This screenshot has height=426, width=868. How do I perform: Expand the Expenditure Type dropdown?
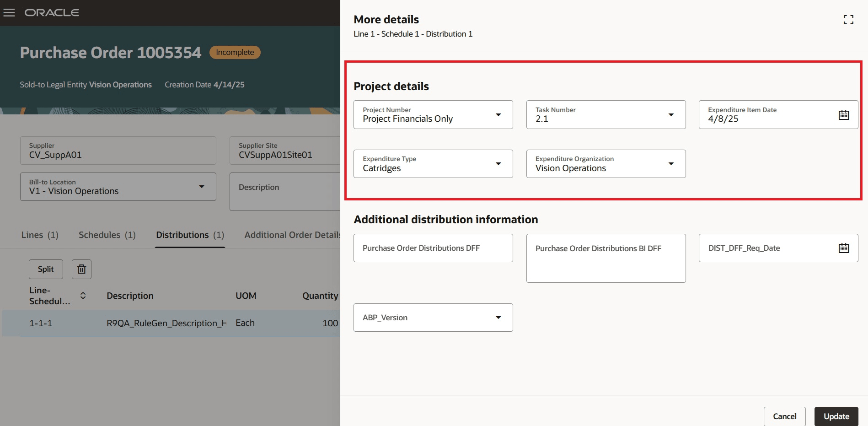pos(498,164)
